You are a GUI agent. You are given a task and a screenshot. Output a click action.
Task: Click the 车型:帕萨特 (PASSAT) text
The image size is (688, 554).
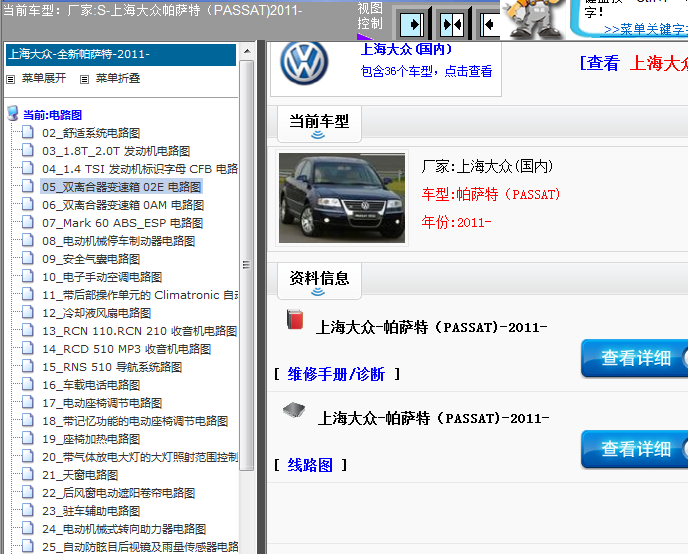coord(491,194)
